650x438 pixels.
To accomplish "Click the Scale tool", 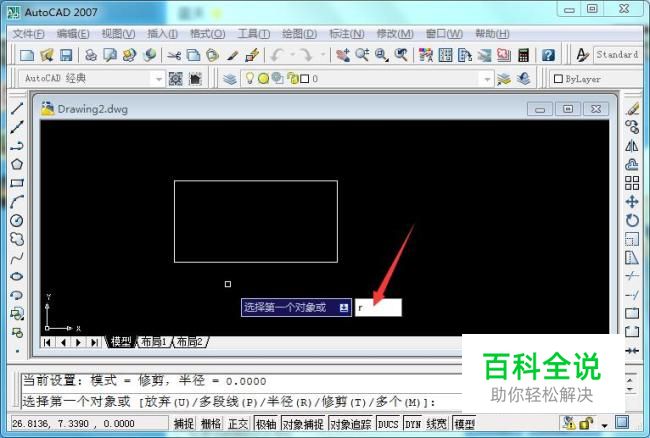I will (632, 239).
